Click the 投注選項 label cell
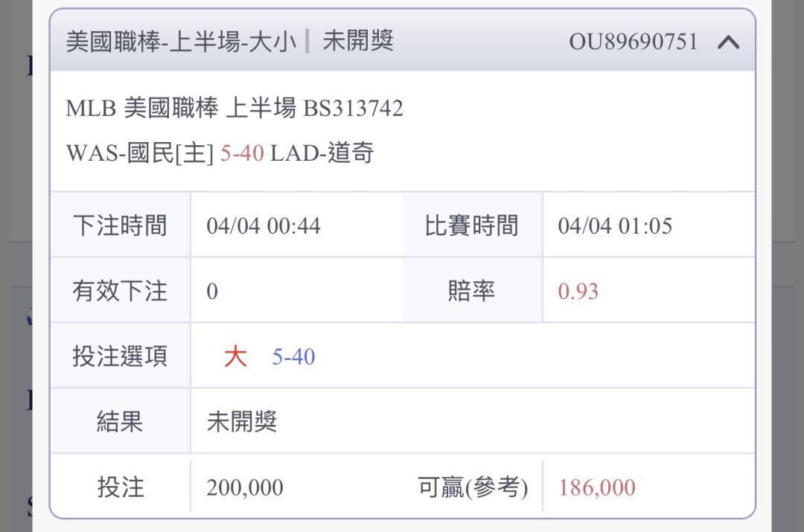The height and width of the screenshot is (532, 804). tap(120, 356)
